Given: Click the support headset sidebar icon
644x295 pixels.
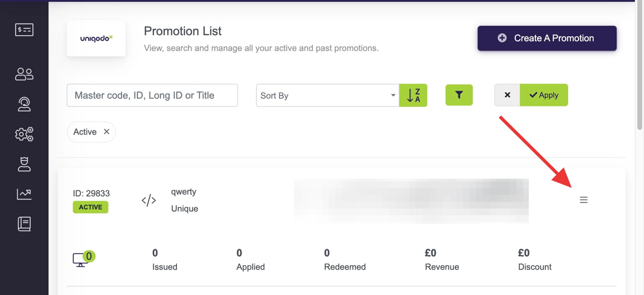Looking at the screenshot, I should point(24,104).
